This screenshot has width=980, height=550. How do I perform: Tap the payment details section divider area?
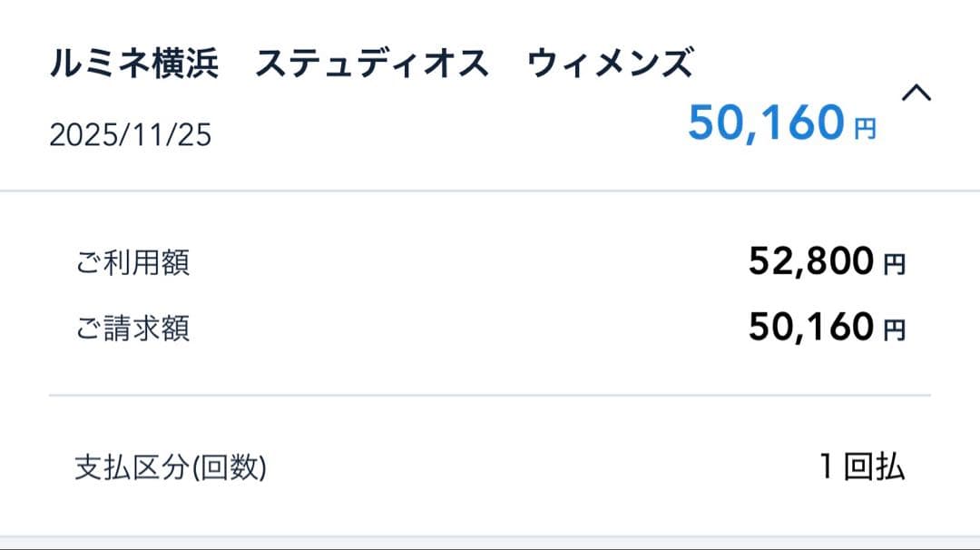(x=490, y=394)
